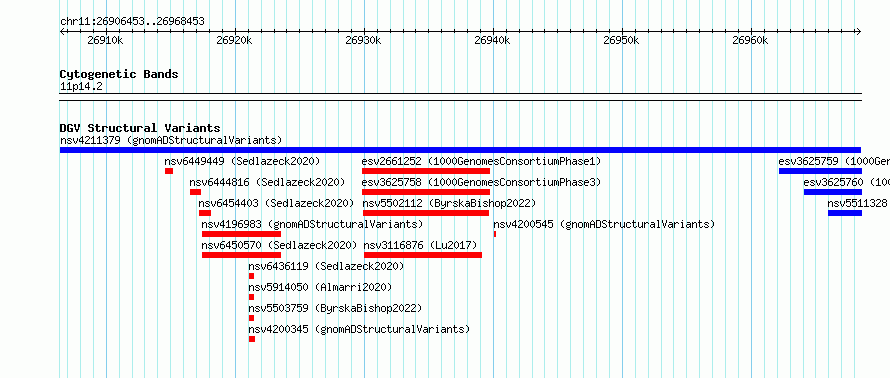
Task: Open the nsv5502112 (ByrskaBishop2022) label
Action: click(x=450, y=203)
